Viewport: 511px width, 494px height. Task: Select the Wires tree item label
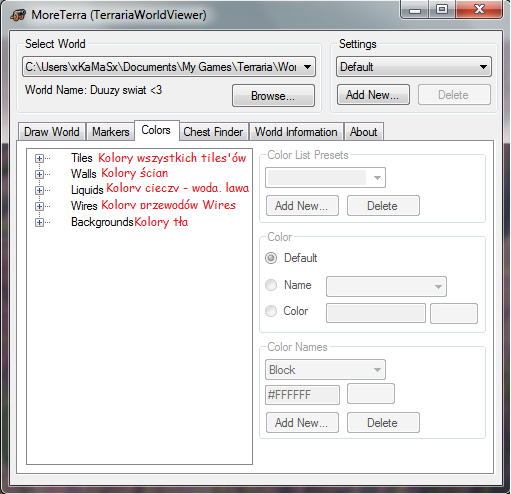(84, 205)
